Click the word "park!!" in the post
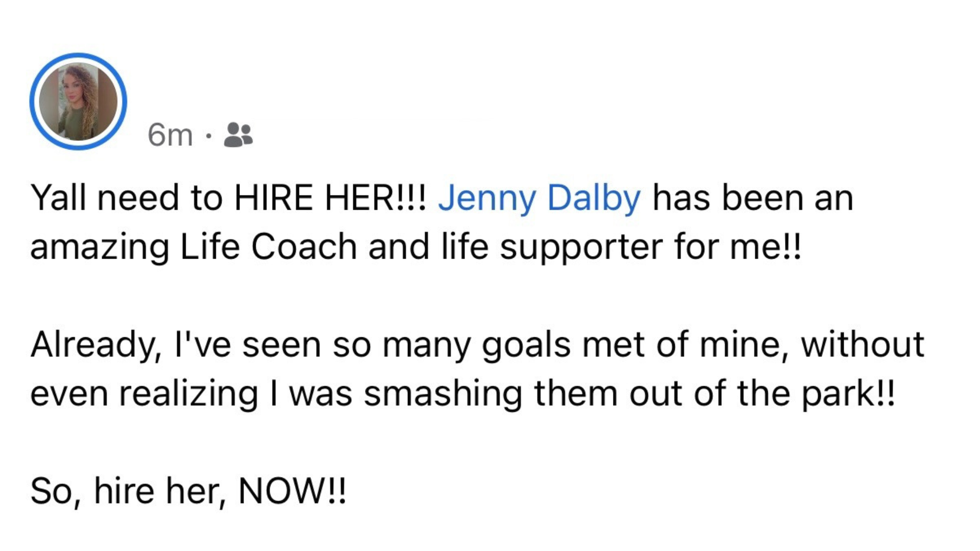 tap(848, 394)
